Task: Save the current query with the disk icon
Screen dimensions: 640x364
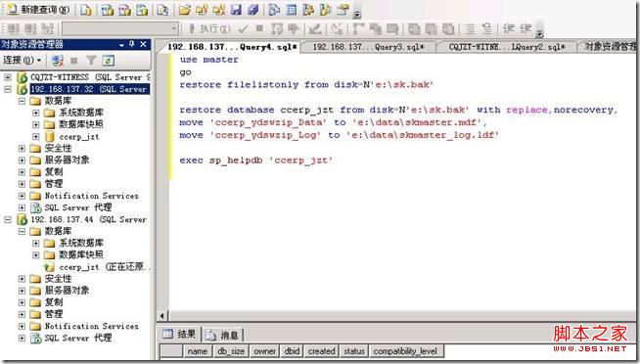Action: (236, 10)
